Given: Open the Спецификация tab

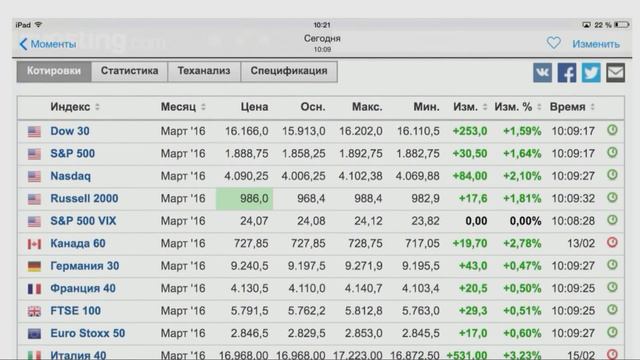Looking at the screenshot, I should point(289,71).
